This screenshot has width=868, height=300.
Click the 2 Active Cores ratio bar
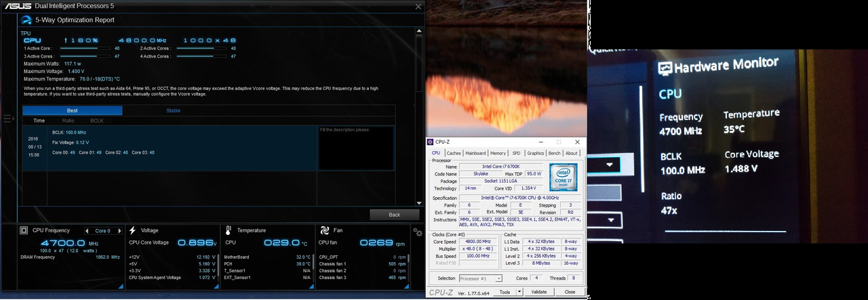[202, 49]
